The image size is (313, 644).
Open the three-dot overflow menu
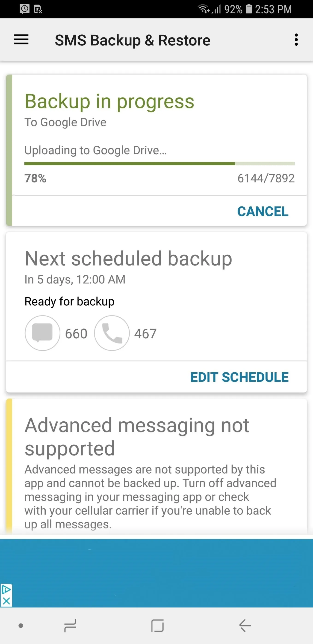pos(296,39)
